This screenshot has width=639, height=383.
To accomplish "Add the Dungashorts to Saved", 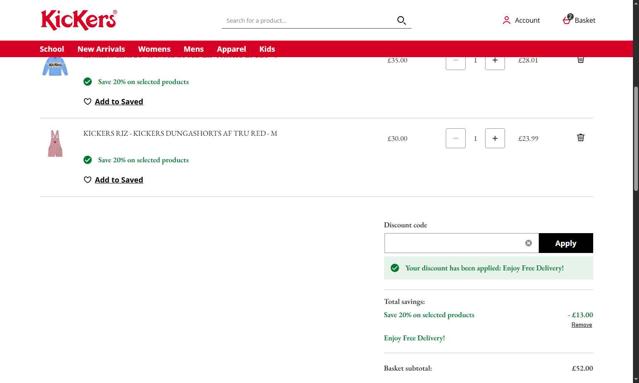I will tap(119, 180).
